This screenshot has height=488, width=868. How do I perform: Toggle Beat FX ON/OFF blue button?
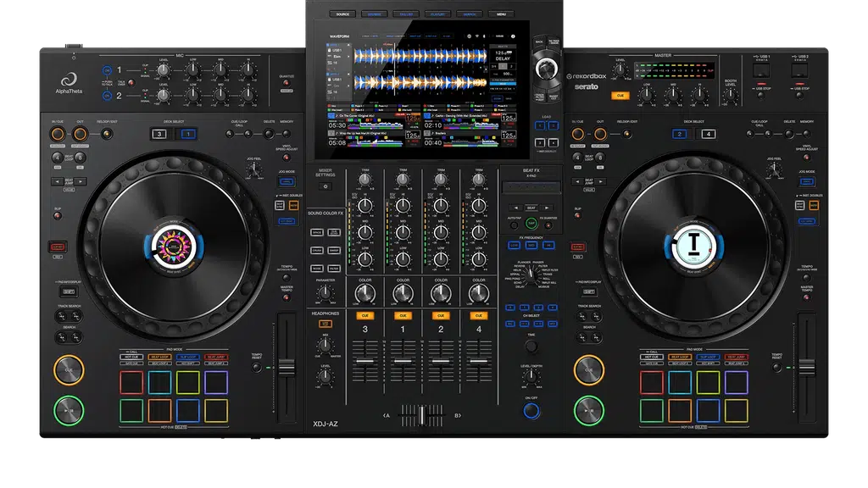tap(531, 411)
